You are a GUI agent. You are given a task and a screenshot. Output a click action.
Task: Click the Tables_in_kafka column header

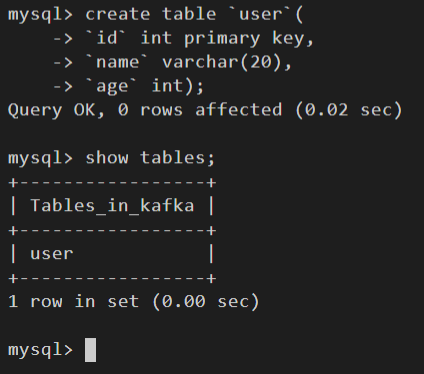pos(112,205)
